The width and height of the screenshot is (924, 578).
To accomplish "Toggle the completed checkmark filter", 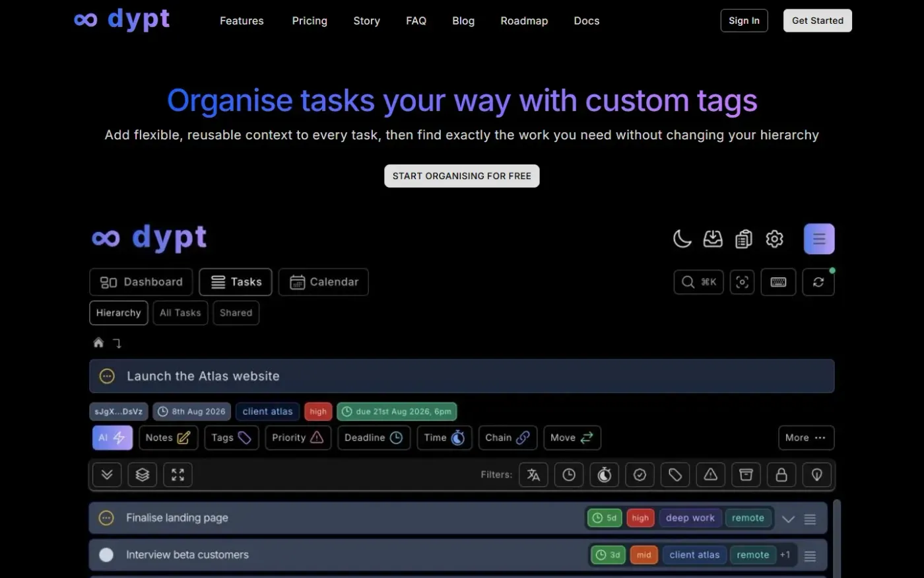I will pyautogui.click(x=640, y=474).
